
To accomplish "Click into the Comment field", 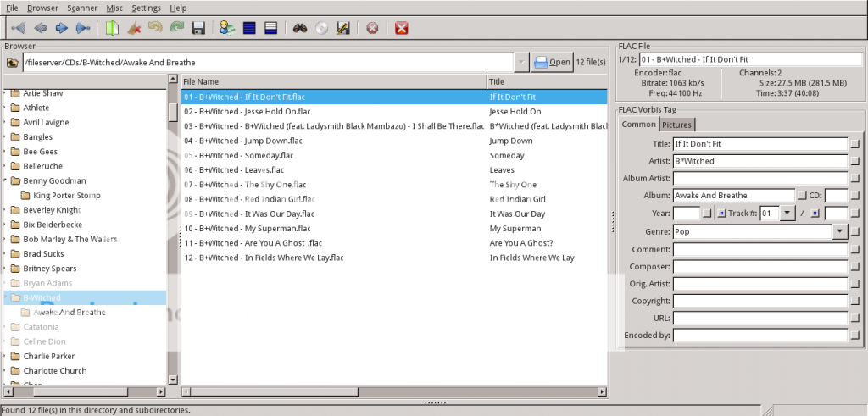I will (x=760, y=249).
